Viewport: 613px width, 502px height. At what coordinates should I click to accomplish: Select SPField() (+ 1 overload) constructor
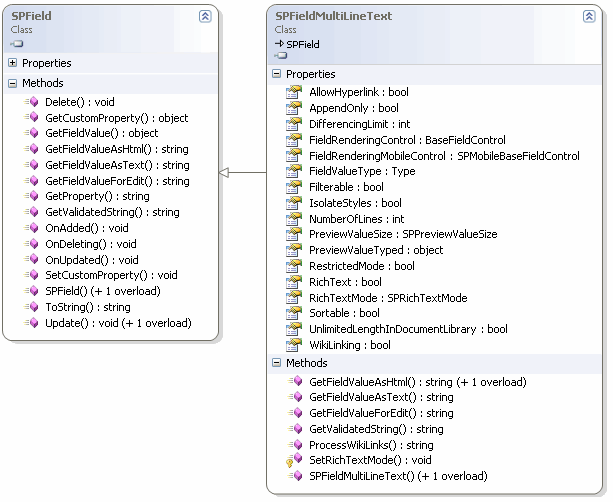103,291
